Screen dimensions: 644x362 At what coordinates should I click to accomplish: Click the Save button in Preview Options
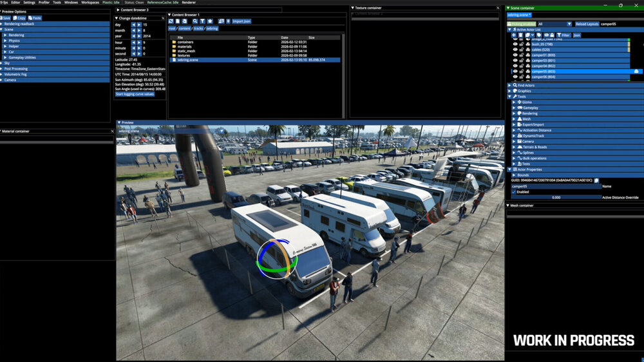click(6, 18)
